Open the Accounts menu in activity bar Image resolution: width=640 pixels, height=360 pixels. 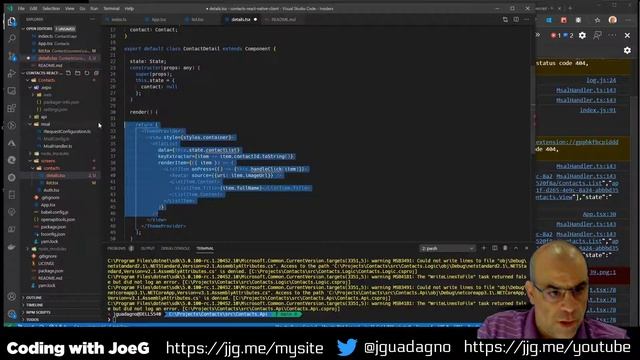point(12,297)
